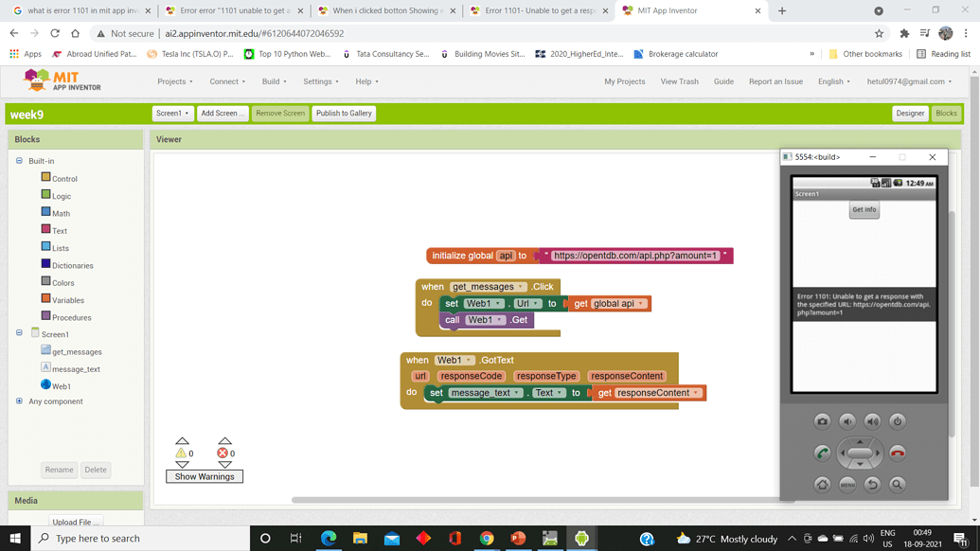Expand the Any component tree node
The width and height of the screenshot is (980, 551).
pyautogui.click(x=19, y=401)
